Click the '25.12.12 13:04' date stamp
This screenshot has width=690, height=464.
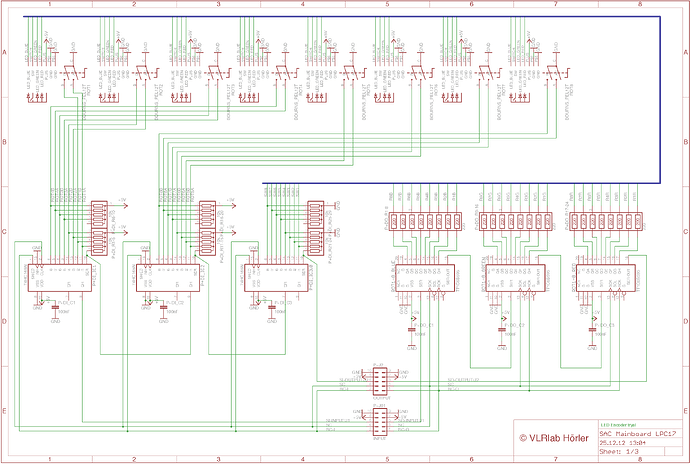click(x=622, y=443)
